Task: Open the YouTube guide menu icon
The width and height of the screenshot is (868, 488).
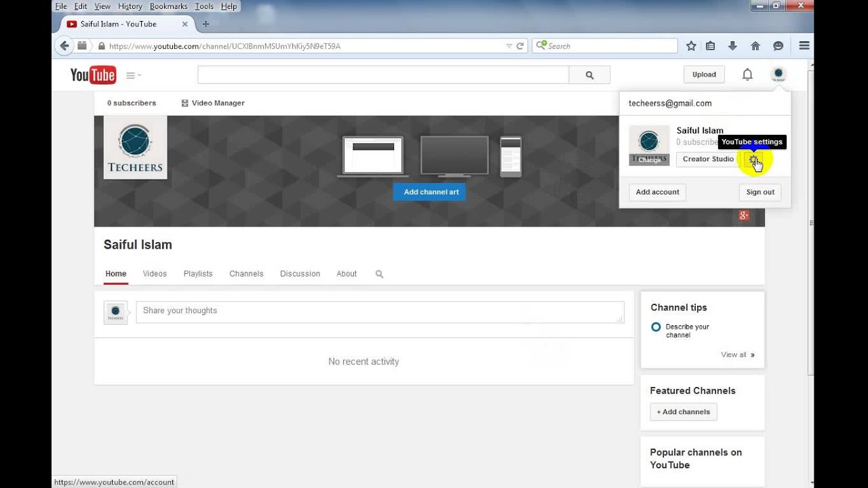Action: coord(133,75)
